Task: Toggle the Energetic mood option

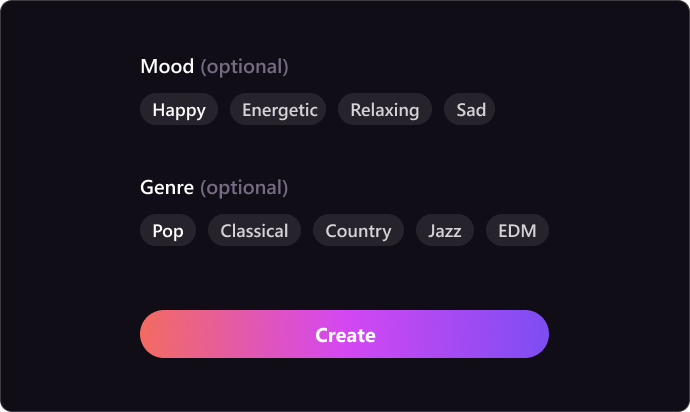Action: (x=280, y=110)
